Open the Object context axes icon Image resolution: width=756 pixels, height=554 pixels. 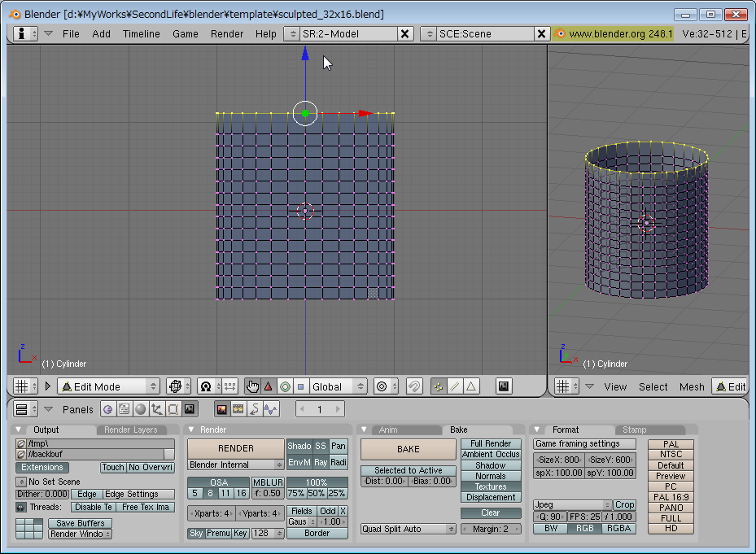coord(157,410)
